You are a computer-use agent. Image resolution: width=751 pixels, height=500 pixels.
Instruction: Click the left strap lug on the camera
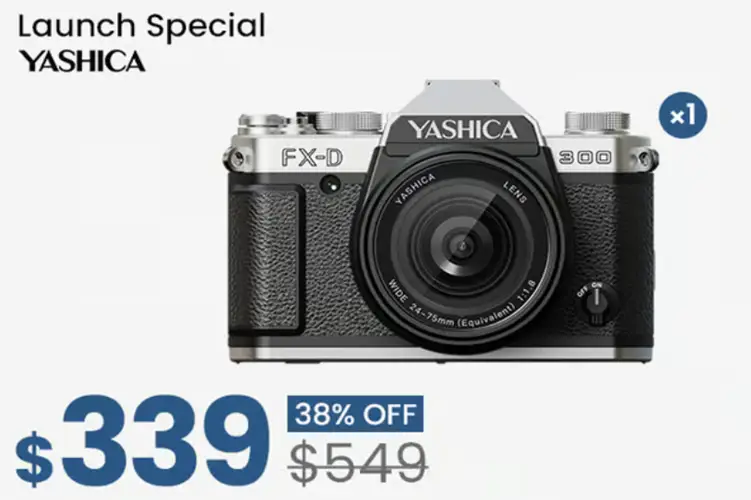tap(234, 157)
